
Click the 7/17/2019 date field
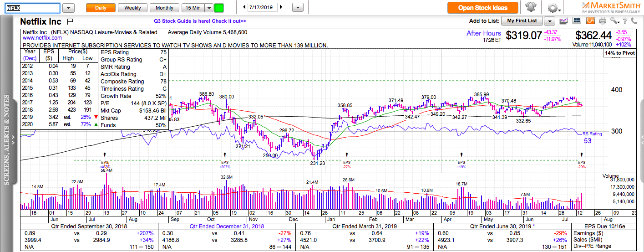(263, 7)
